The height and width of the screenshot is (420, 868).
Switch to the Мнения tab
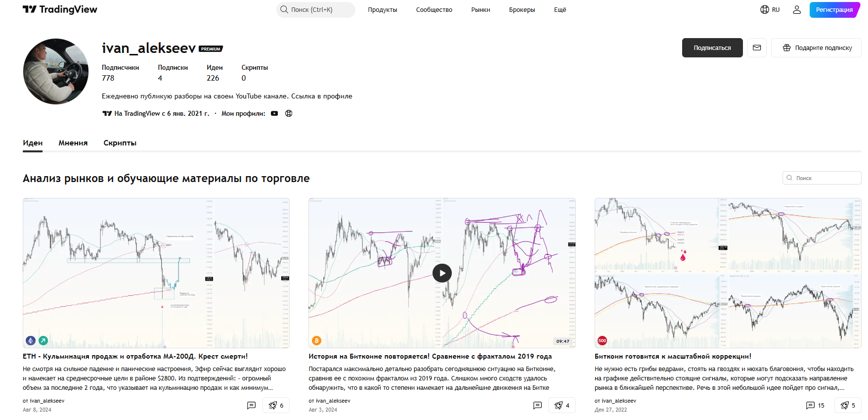click(x=73, y=142)
